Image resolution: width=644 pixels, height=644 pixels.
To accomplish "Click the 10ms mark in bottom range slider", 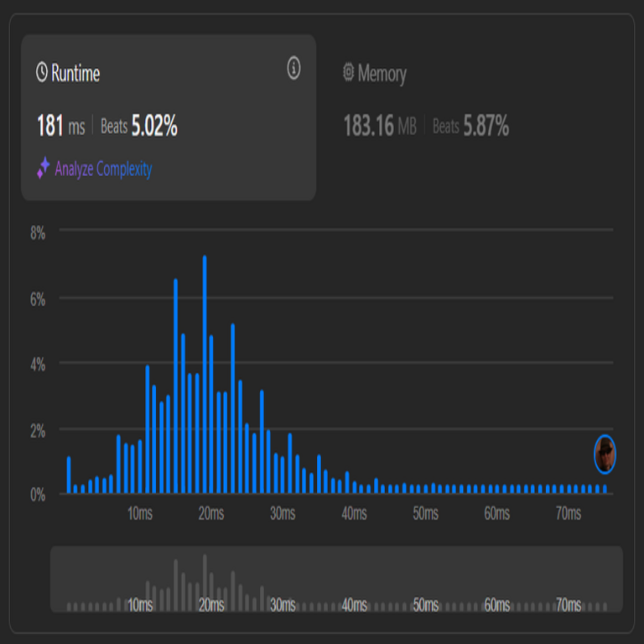I will pos(140,605).
